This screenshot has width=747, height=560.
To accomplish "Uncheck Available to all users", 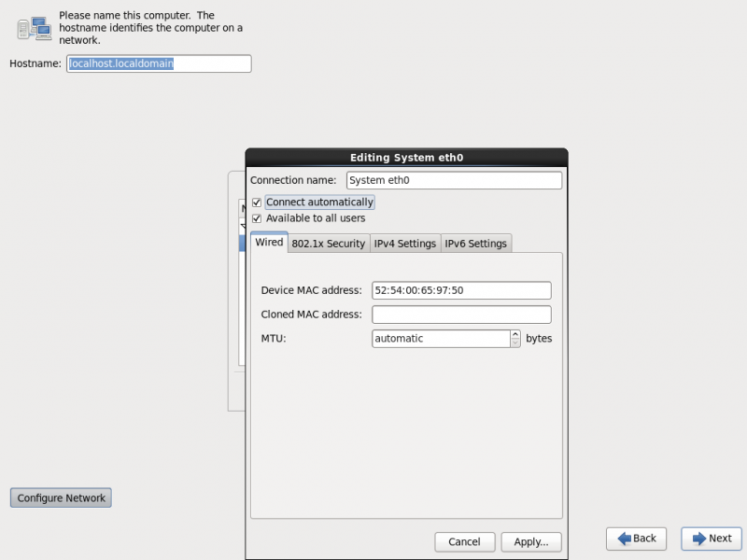I will click(x=257, y=218).
